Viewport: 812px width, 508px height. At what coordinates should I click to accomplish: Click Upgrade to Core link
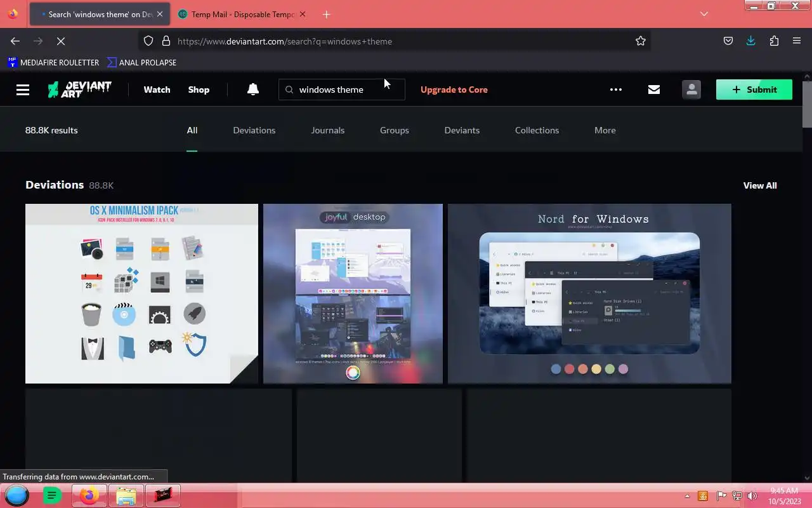(x=454, y=90)
